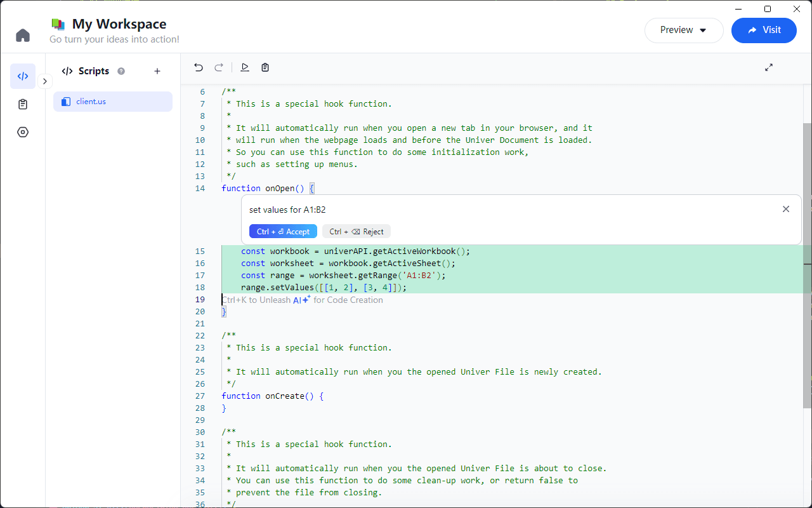This screenshot has width=812, height=508.
Task: Run the script with play icon
Action: tap(245, 67)
